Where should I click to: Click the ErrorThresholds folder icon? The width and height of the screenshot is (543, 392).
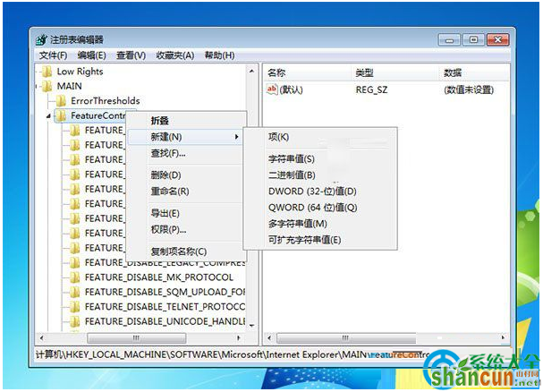pos(61,101)
